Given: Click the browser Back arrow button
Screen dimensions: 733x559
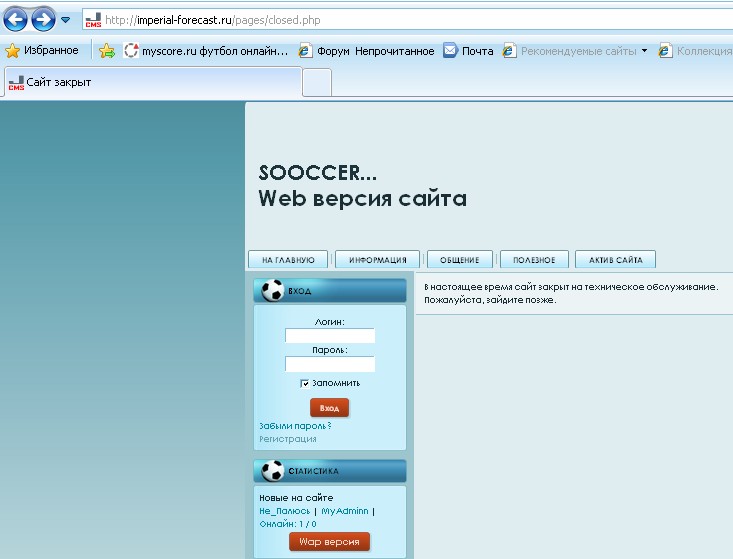Looking at the screenshot, I should (x=16, y=19).
